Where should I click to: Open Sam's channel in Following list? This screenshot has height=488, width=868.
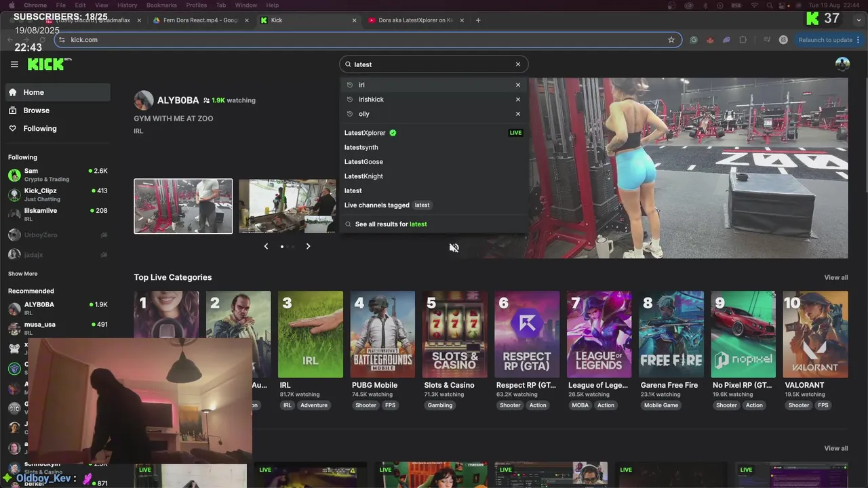click(58, 175)
